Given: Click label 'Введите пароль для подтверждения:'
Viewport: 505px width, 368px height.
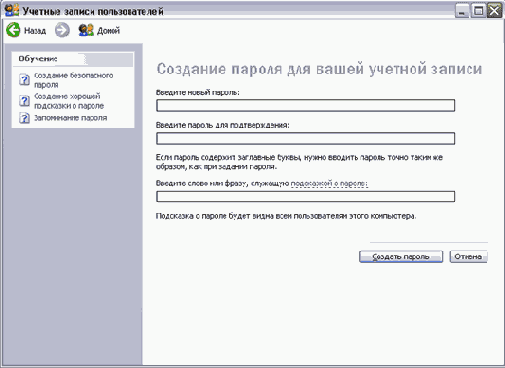Looking at the screenshot, I should 223,125.
